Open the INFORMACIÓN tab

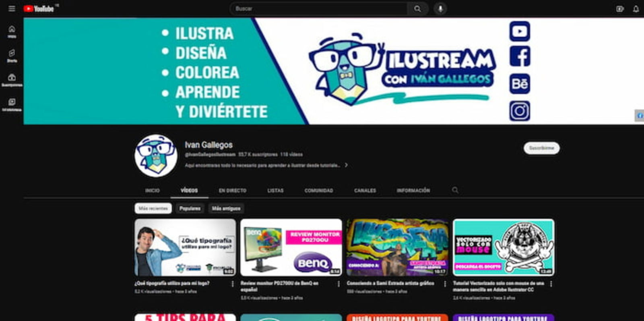click(x=413, y=190)
